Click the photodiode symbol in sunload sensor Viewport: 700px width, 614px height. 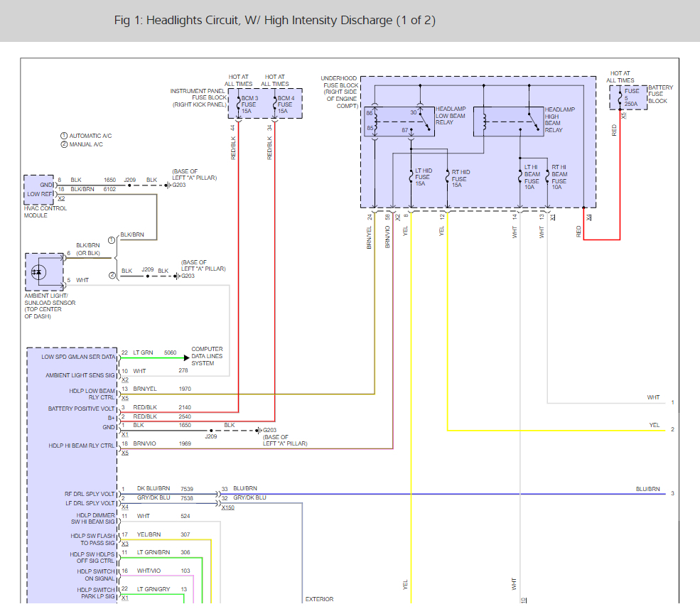38,271
